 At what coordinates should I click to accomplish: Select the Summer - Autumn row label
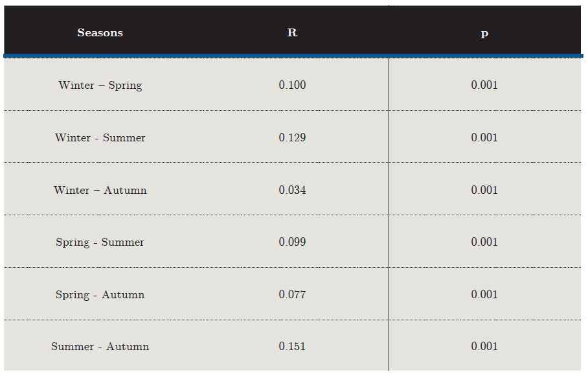100,347
